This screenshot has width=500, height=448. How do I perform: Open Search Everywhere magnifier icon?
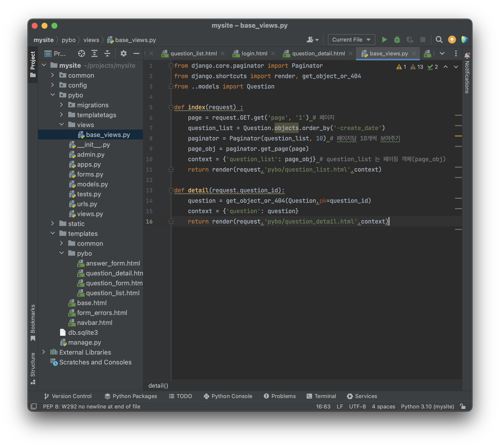[x=439, y=40]
